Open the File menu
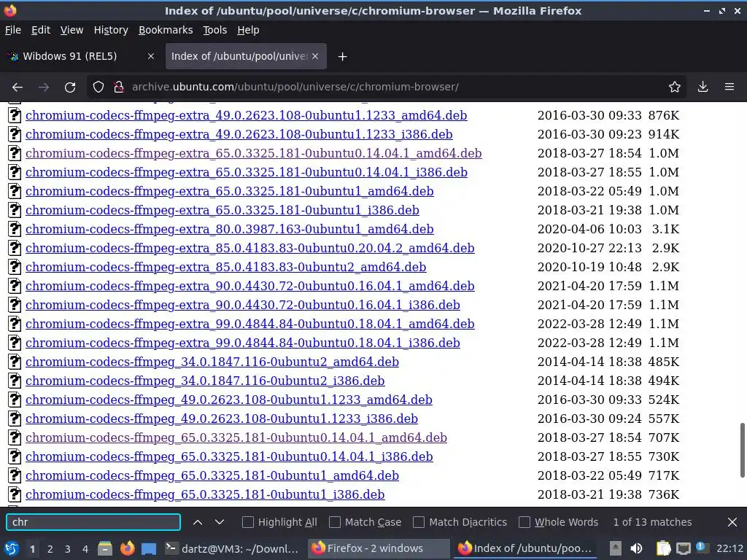This screenshot has height=560, width=747. pos(13,30)
